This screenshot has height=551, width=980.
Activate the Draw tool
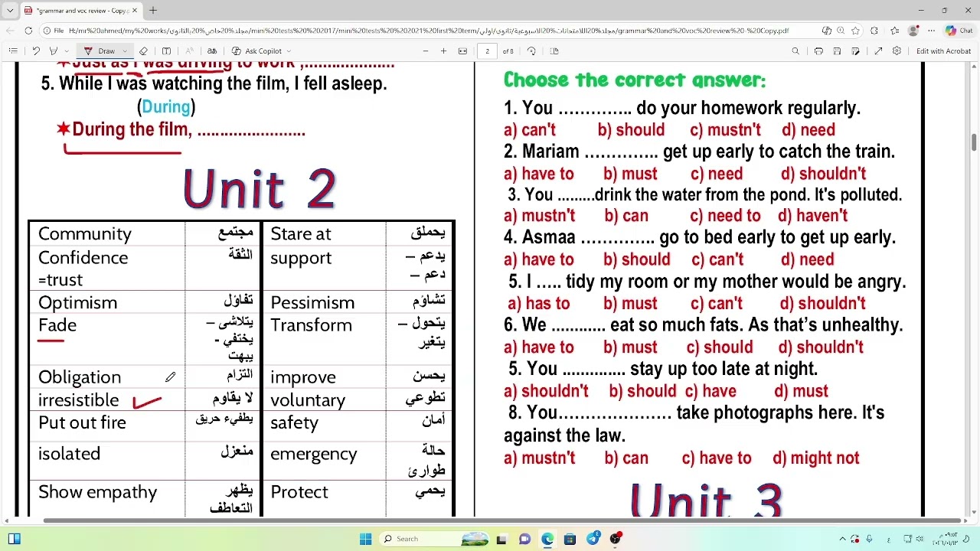coord(101,51)
